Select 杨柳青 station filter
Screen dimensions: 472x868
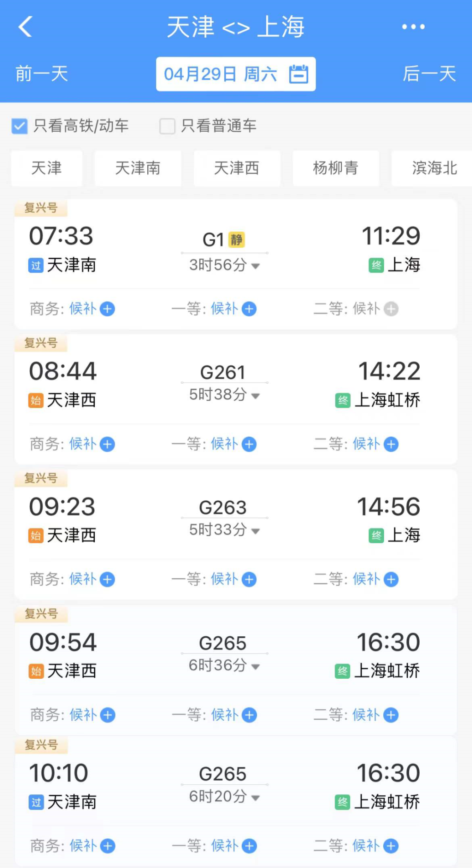336,168
